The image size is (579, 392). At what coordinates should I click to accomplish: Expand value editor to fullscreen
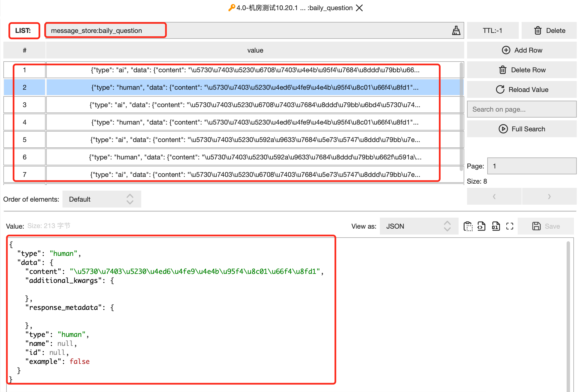coord(510,226)
